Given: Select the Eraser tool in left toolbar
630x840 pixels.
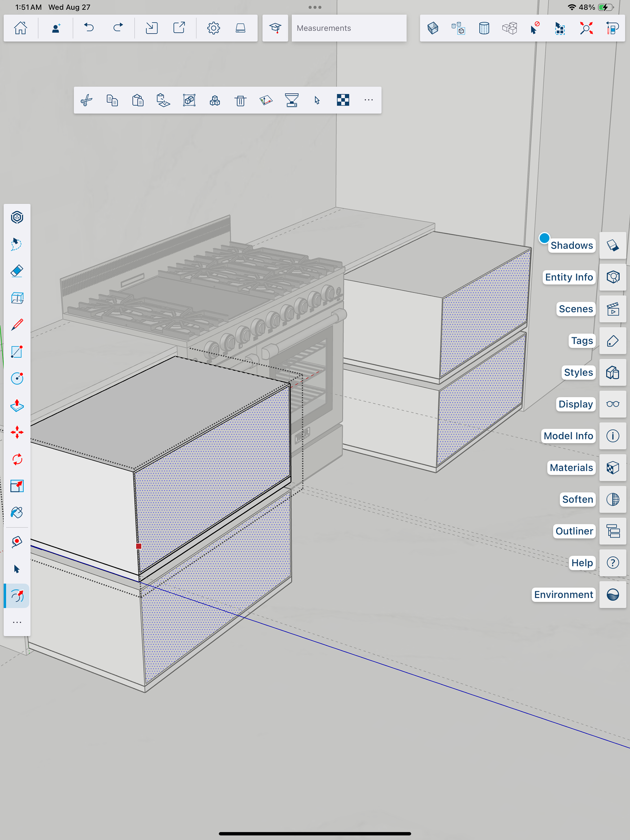Looking at the screenshot, I should pos(17,271).
